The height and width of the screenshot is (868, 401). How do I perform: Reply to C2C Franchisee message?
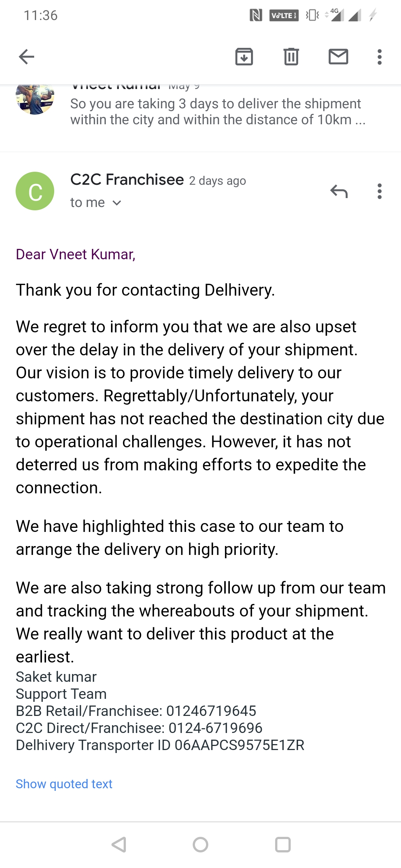point(339,191)
